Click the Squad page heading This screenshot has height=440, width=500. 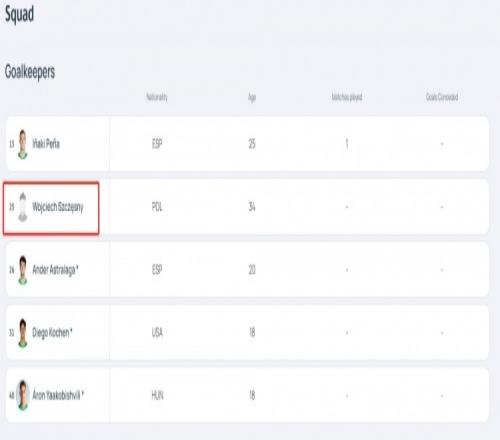(19, 14)
